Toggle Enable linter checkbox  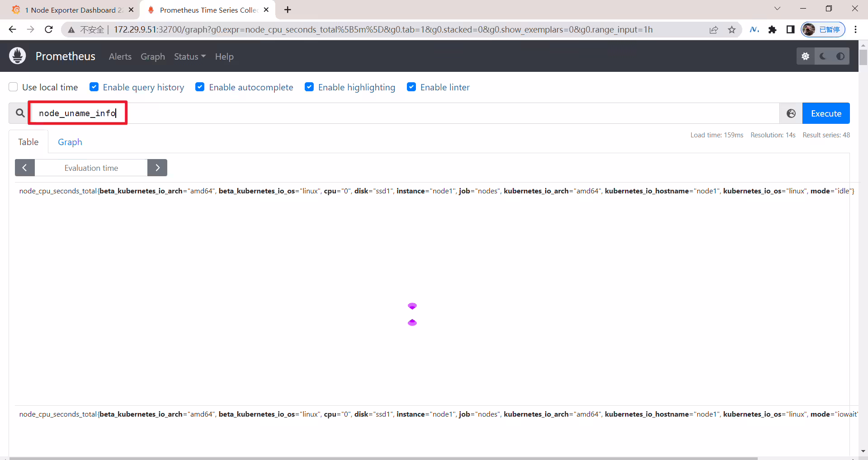coord(411,87)
